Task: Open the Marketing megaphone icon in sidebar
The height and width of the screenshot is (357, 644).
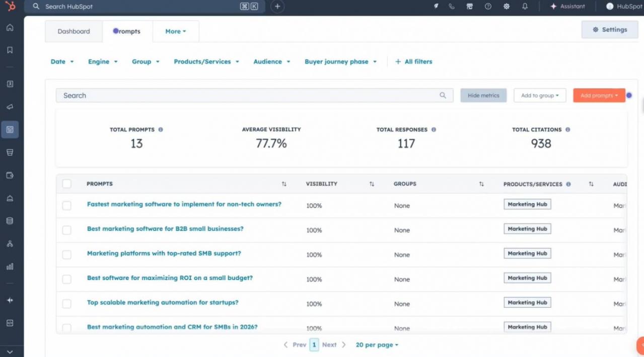Action: 10,107
